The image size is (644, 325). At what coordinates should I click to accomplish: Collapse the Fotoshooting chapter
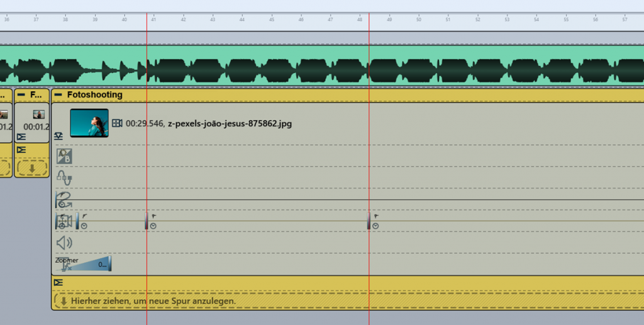point(58,95)
